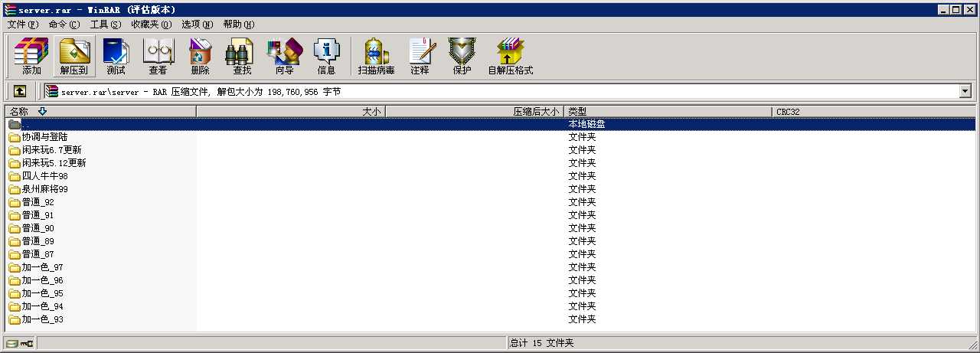
Task: Open the 命令 (Commands) menu
Action: pyautogui.click(x=64, y=25)
